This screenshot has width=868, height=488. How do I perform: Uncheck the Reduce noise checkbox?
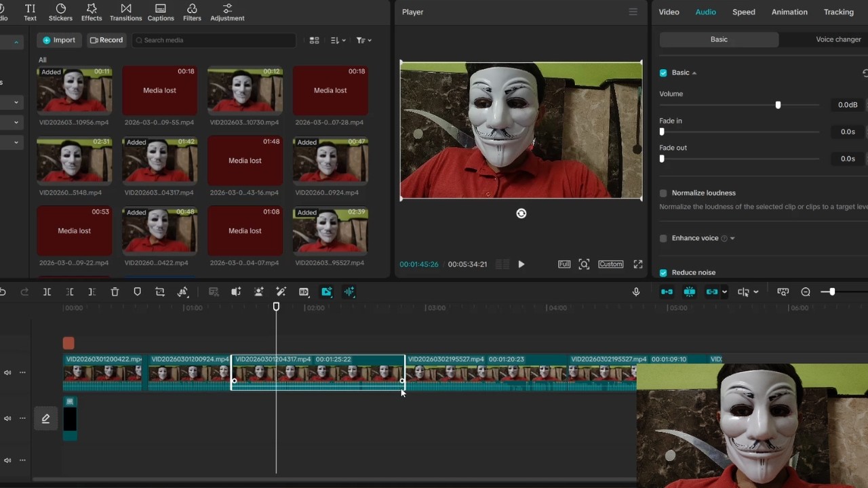point(663,272)
